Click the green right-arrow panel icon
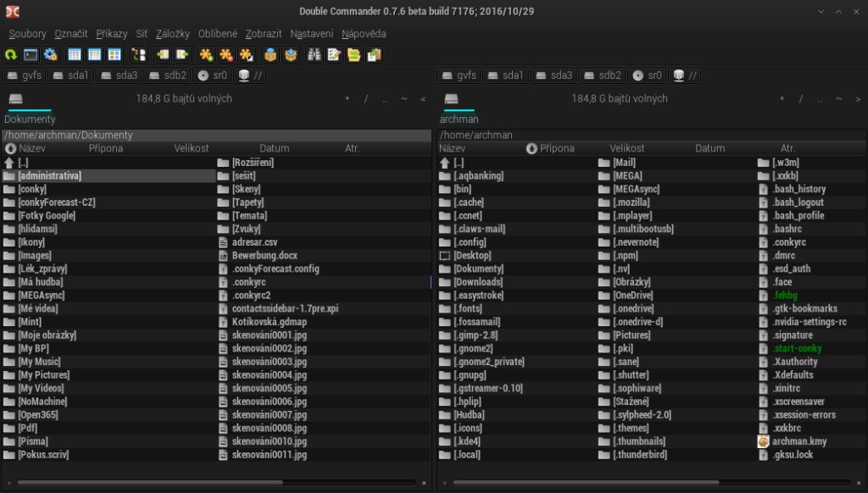Screen dimensions: 868x493 [x=182, y=54]
